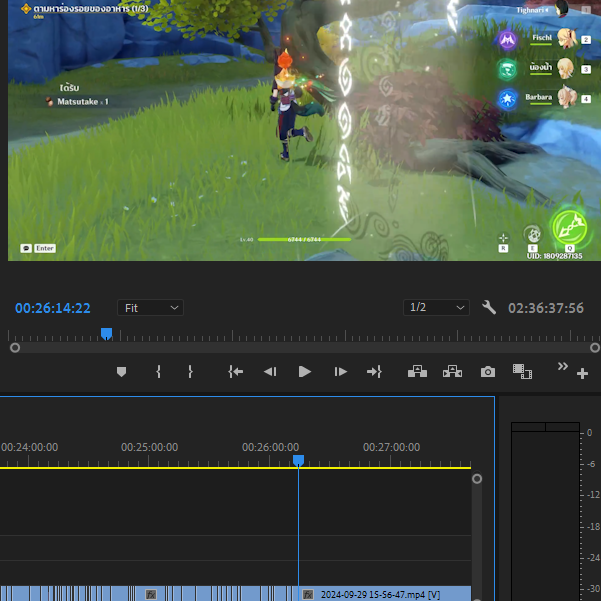
Task: Click right handle of monitor zoom scrollbar
Action: coord(595,348)
